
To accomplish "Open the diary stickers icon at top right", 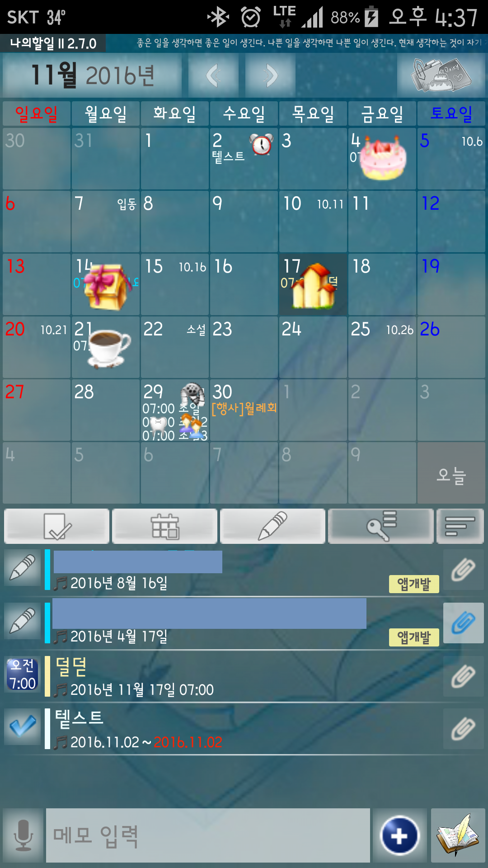I will pos(441,75).
